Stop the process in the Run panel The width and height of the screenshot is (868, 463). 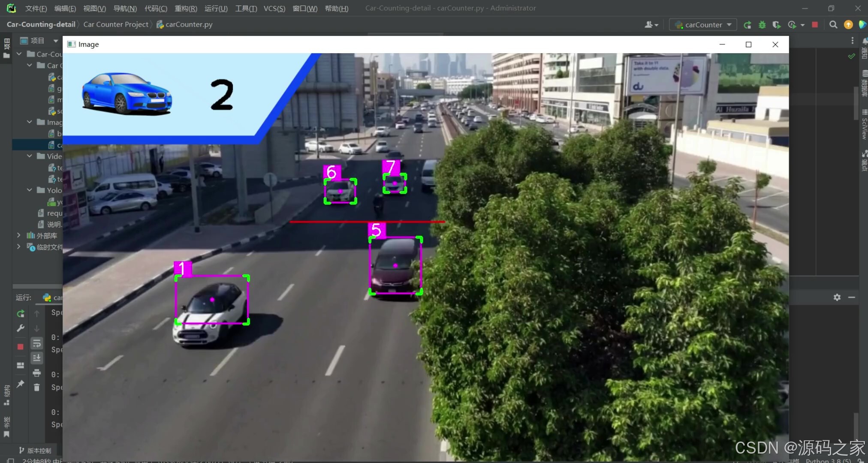pos(20,346)
